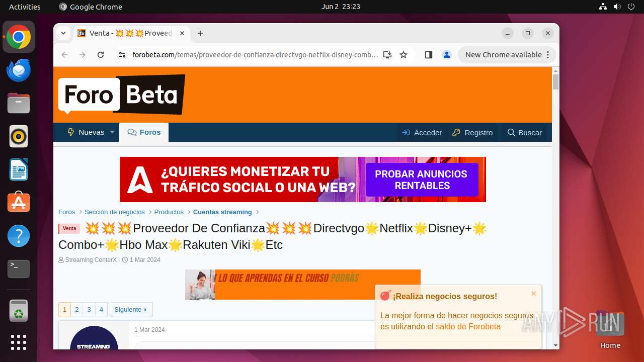View site information icon in address bar
This screenshot has width=644, height=362.
[x=122, y=55]
